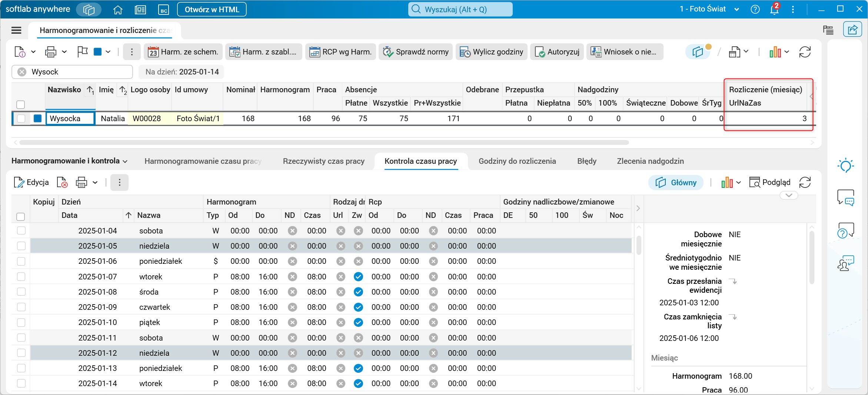Open the more options menu in top toolbar
The image size is (868, 395).
(x=132, y=52)
